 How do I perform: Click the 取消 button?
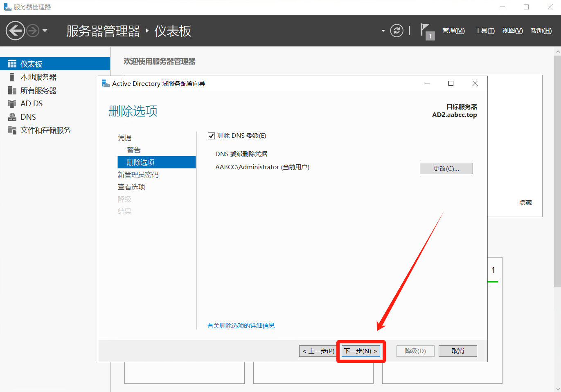[457, 351]
